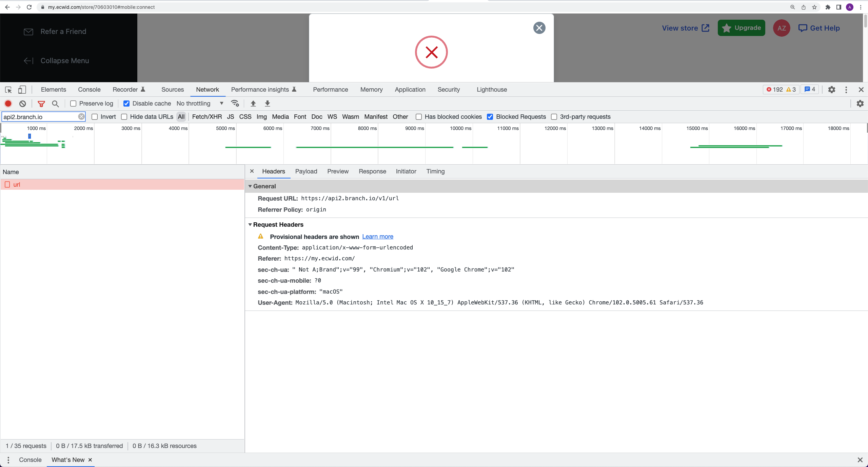Collapse the General section disclosure triangle

click(250, 186)
